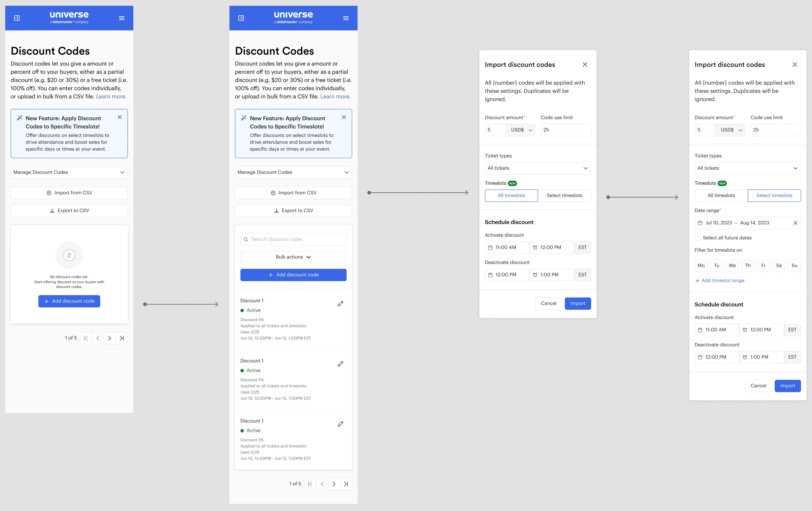
Task: Click the Search discount codes field
Action: (293, 239)
